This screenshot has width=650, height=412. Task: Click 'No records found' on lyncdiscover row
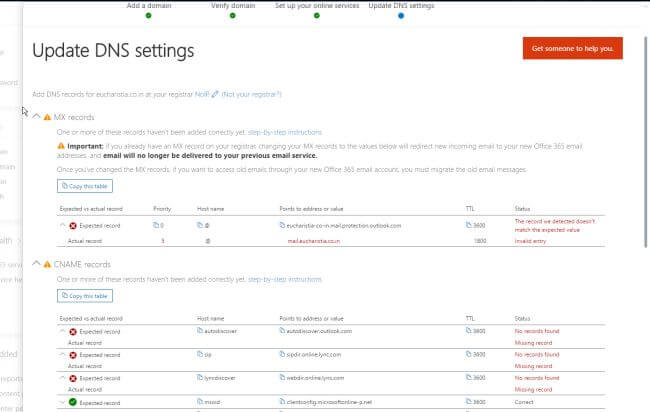tap(537, 378)
